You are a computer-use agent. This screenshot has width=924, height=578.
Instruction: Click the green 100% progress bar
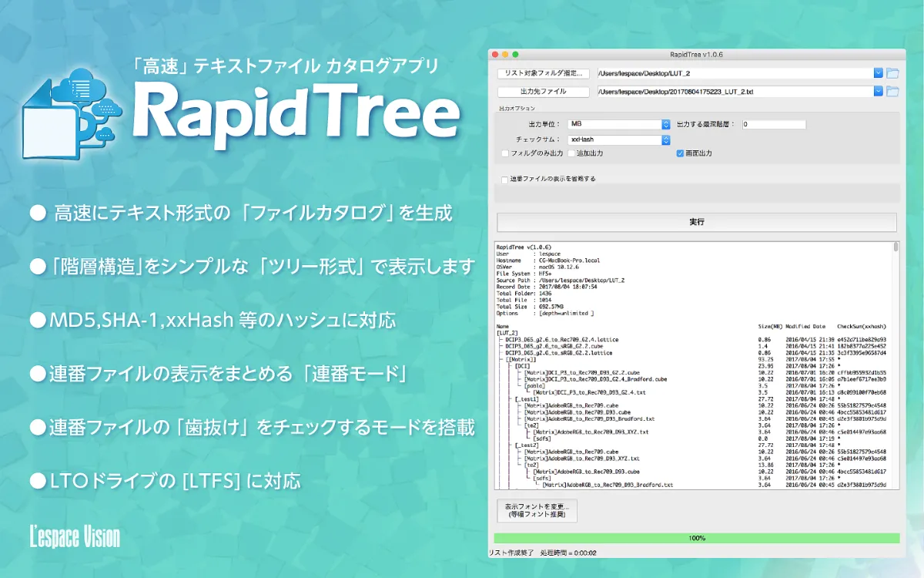point(697,538)
